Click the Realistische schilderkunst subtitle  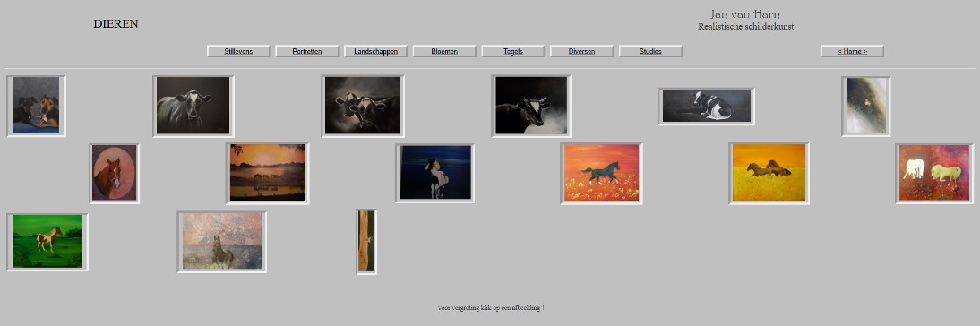tap(745, 27)
